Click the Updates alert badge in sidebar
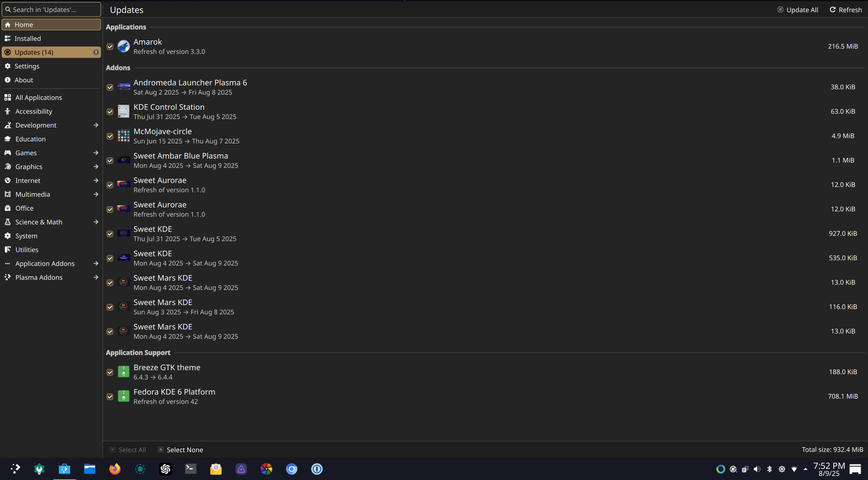The height and width of the screenshot is (480, 868). [x=96, y=52]
